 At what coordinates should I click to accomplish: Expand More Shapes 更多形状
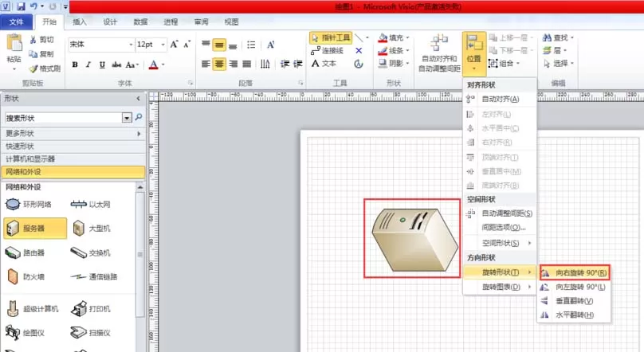tap(73, 133)
